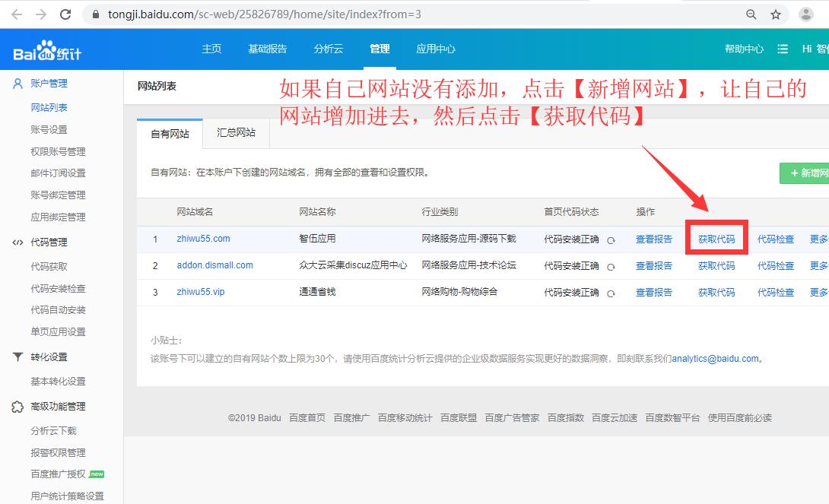Screen dimensions: 829x504
Task: Open 代码自动安装 in the sidebar
Action: tap(58, 310)
